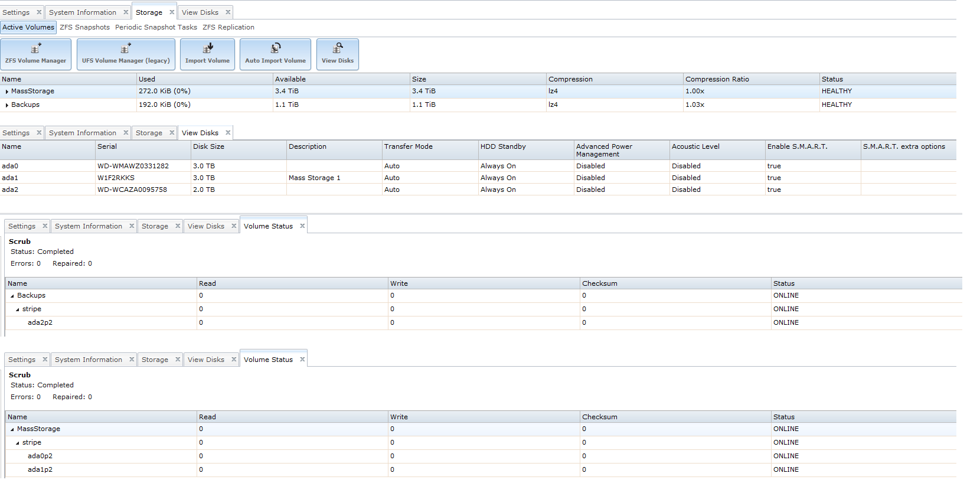Open the Periodic Snapshot Tasks sub-tab
The image size is (980, 496).
[156, 27]
